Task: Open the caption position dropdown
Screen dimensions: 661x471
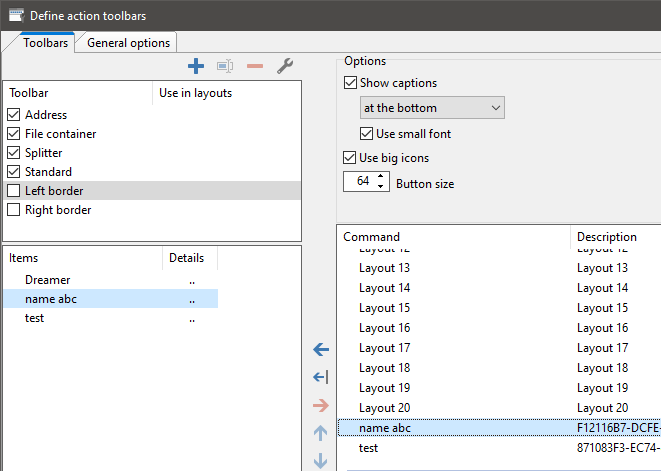Action: [432, 108]
